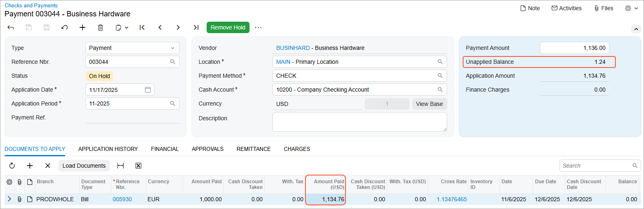Click the Currency cell EUR

point(164,199)
